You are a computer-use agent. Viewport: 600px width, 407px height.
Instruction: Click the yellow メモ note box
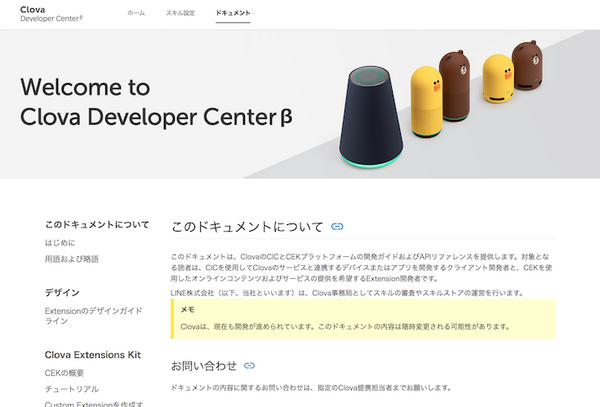point(362,319)
